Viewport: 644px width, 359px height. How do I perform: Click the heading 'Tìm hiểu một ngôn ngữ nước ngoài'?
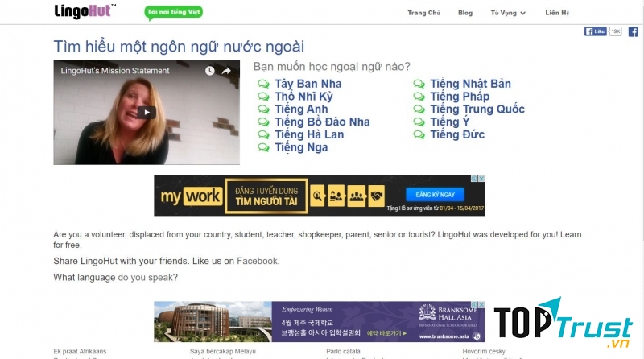click(x=179, y=47)
